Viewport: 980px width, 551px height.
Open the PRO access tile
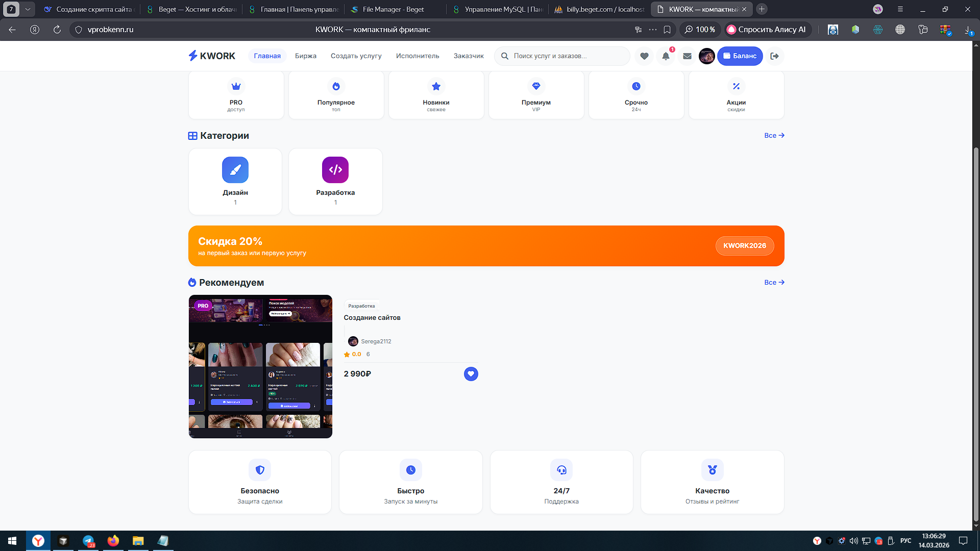tap(236, 95)
